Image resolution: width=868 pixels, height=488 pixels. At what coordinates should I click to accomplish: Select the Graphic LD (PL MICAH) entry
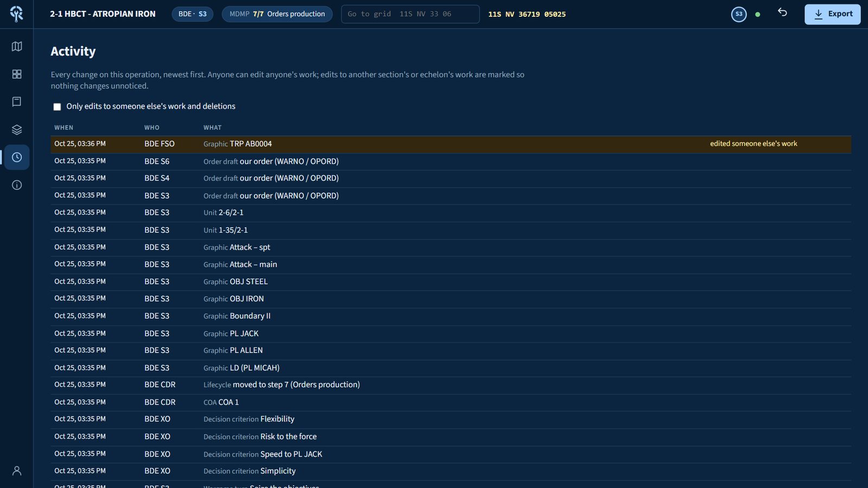451,368
